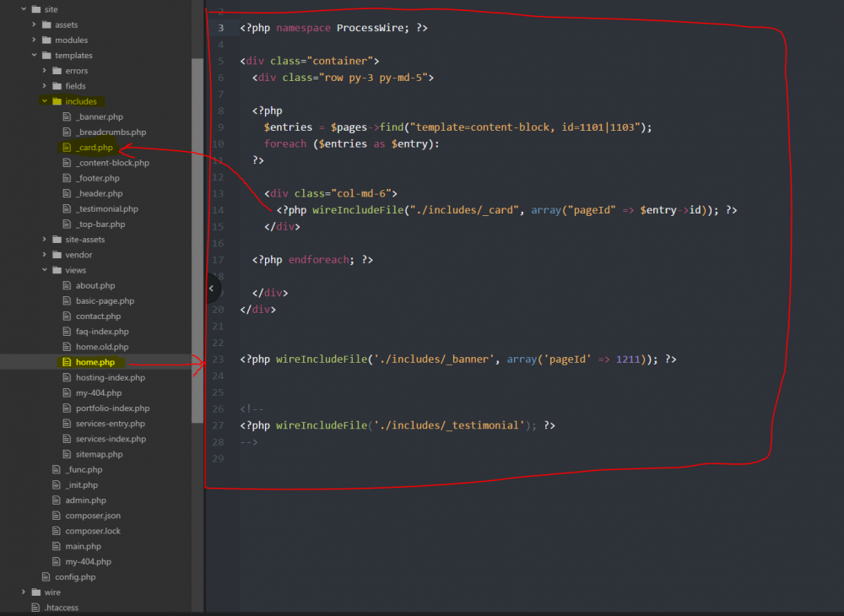Open home.php in the file tree
Image resolution: width=844 pixels, height=616 pixels.
(x=95, y=362)
